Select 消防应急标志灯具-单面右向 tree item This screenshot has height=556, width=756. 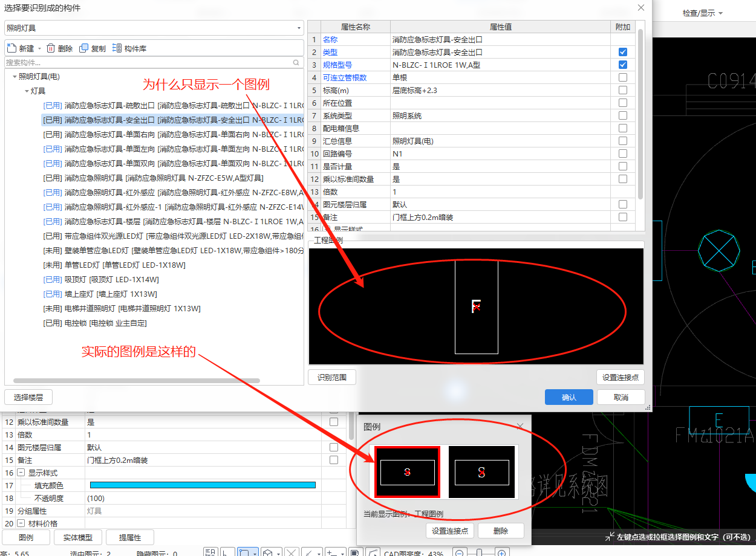[172, 135]
